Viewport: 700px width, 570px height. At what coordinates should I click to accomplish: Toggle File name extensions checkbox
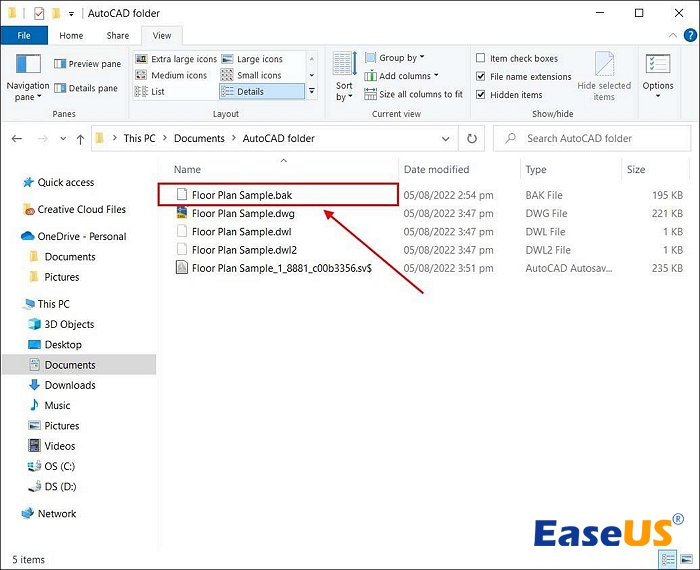tap(481, 77)
